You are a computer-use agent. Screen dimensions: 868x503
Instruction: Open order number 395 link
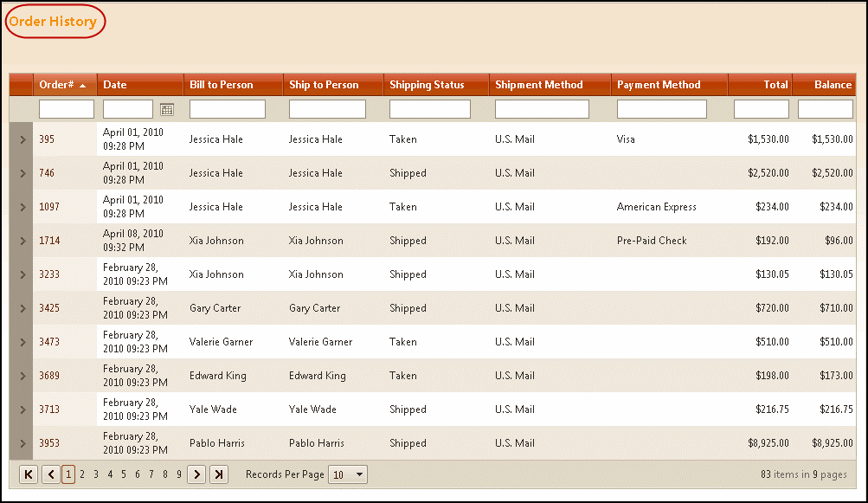pos(47,139)
